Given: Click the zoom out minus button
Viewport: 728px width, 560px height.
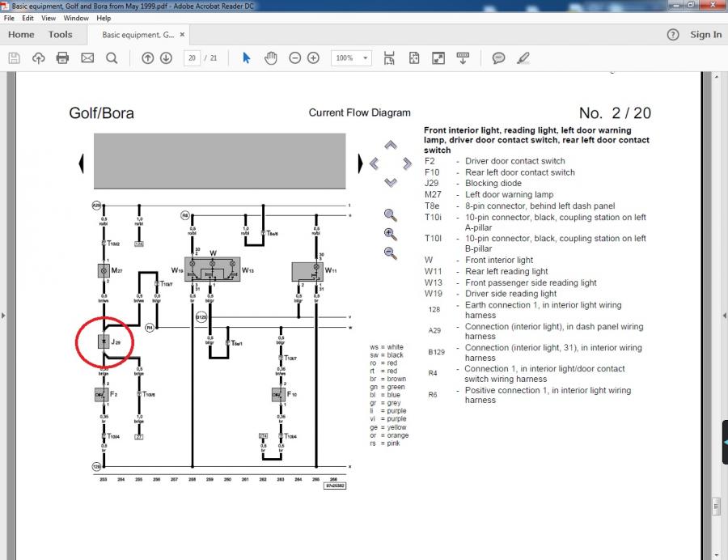Looking at the screenshot, I should (294, 58).
